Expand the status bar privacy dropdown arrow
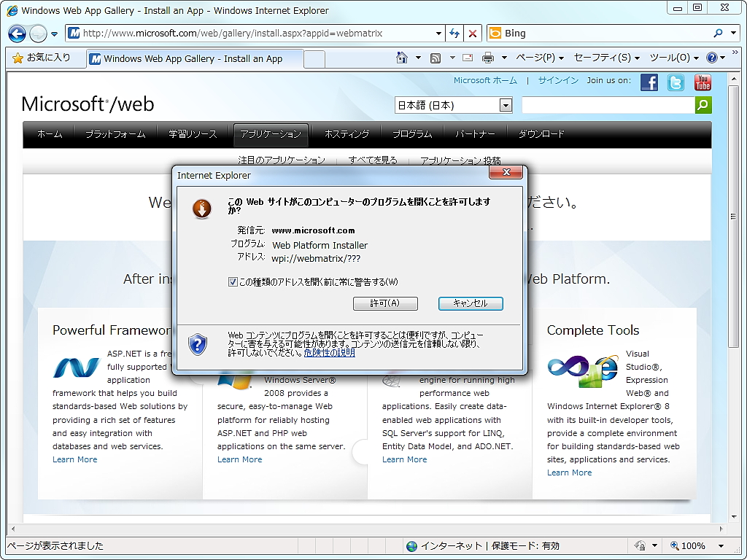This screenshot has width=747, height=560. pyautogui.click(x=654, y=545)
